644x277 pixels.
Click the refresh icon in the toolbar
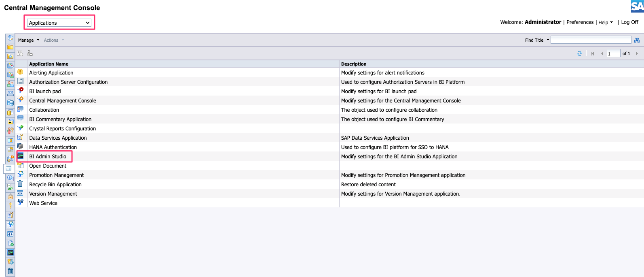[x=579, y=53]
